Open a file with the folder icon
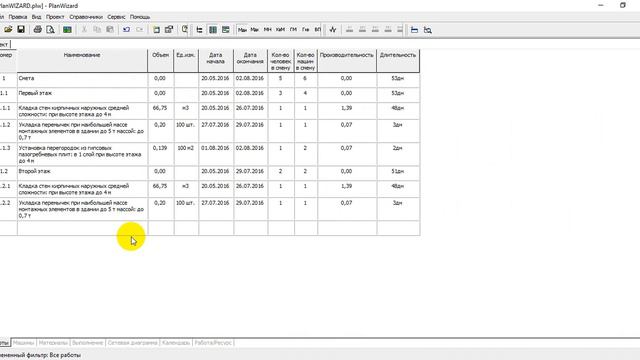Screen dimensions: 640x360 (8, 29)
